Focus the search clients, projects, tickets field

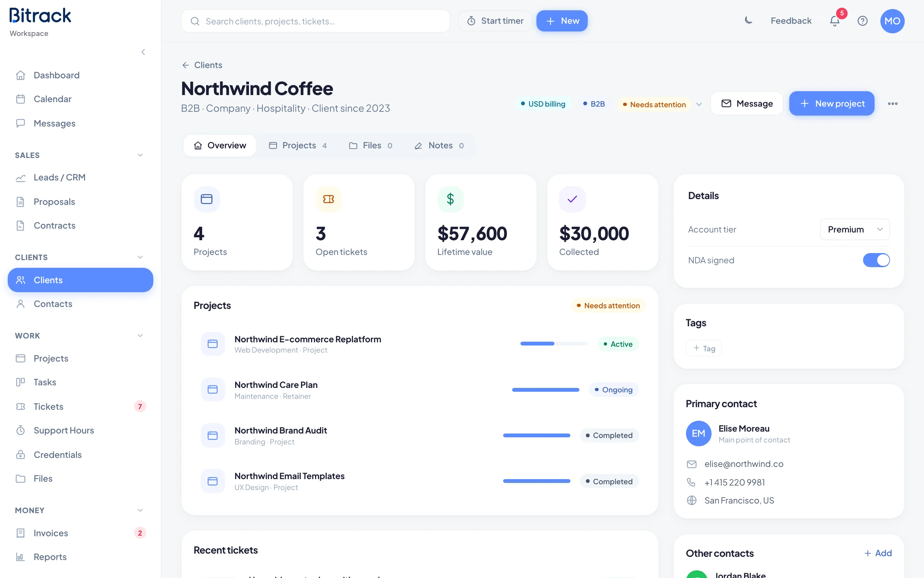click(x=315, y=21)
